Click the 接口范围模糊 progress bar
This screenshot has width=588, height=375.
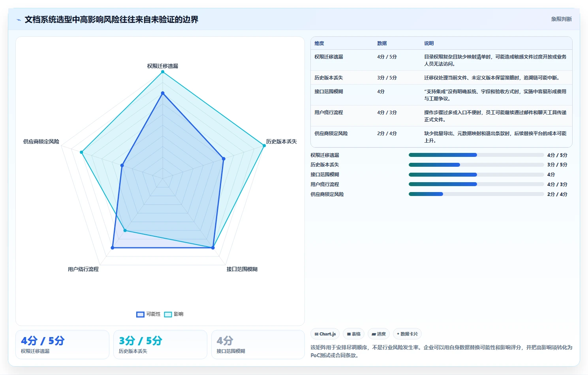(x=476, y=175)
